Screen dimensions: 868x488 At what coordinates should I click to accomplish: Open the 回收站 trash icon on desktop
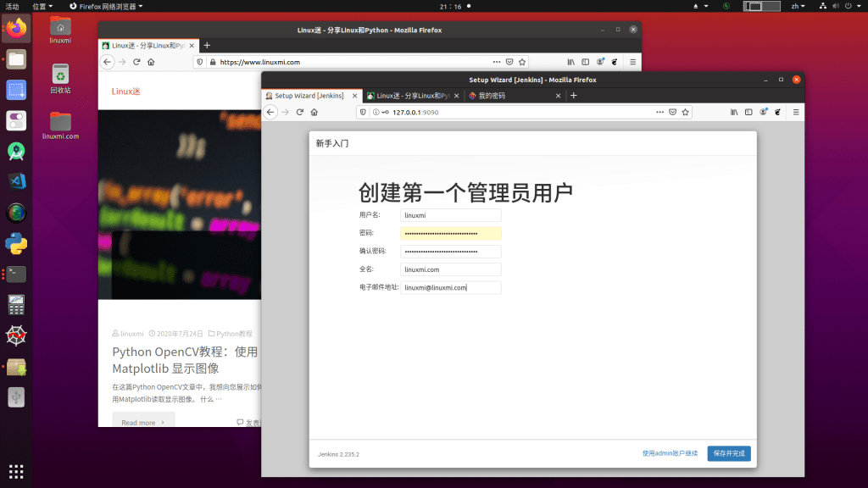pyautogui.click(x=60, y=79)
